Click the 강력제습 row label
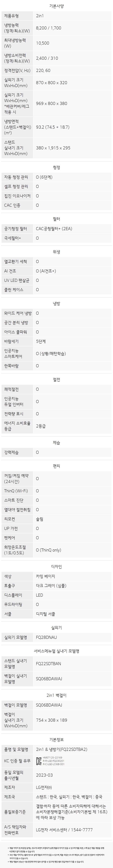This screenshot has height=868, width=113. point(11,452)
